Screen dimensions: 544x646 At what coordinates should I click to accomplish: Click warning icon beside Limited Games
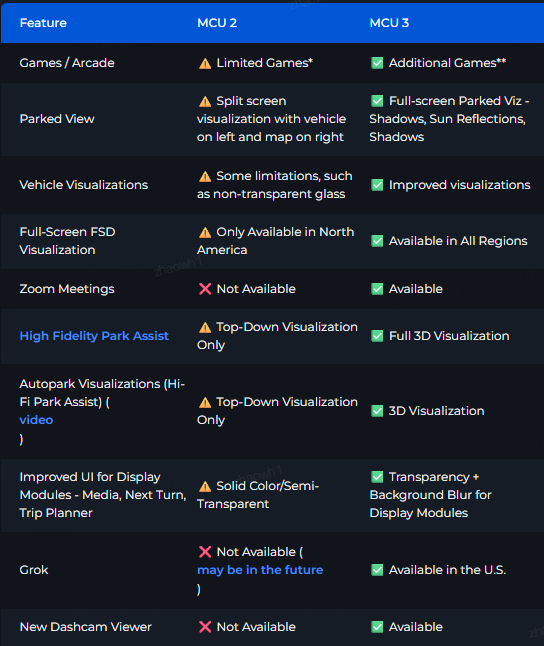click(205, 63)
